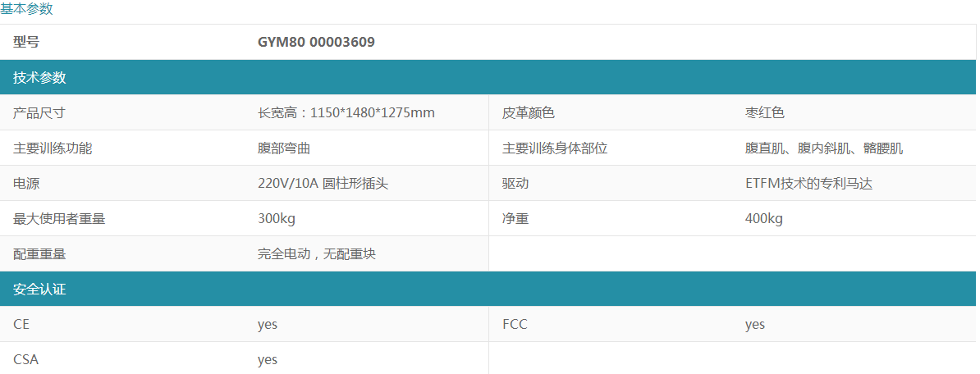Click the 220V/10A 圆柱形插头 power value

coord(323,184)
